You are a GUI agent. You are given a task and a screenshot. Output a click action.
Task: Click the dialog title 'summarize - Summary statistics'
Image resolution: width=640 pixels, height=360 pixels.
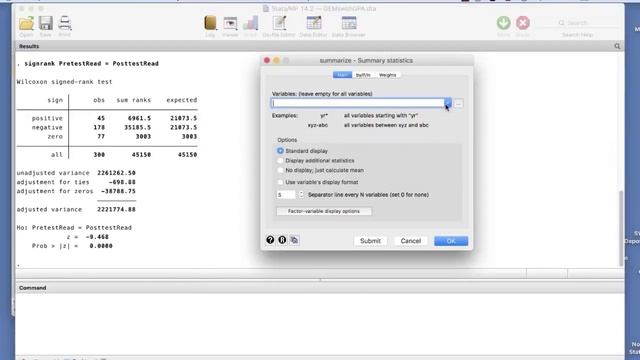(x=366, y=60)
